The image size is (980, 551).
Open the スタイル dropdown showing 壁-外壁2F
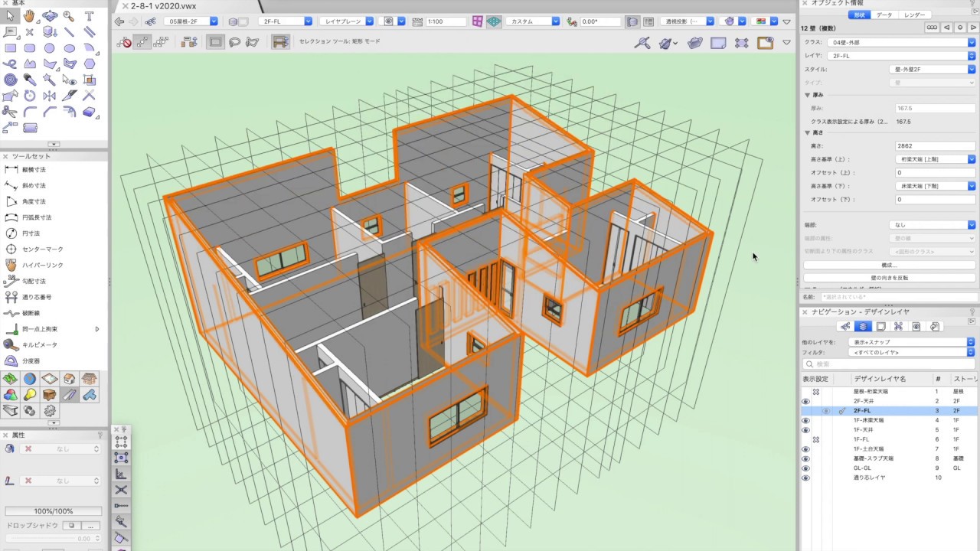(x=933, y=70)
